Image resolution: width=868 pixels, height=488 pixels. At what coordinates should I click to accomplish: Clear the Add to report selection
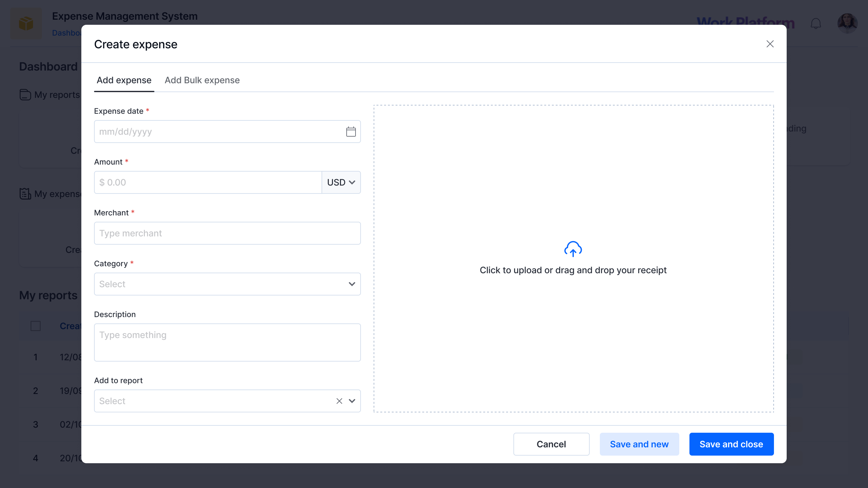[339, 401]
